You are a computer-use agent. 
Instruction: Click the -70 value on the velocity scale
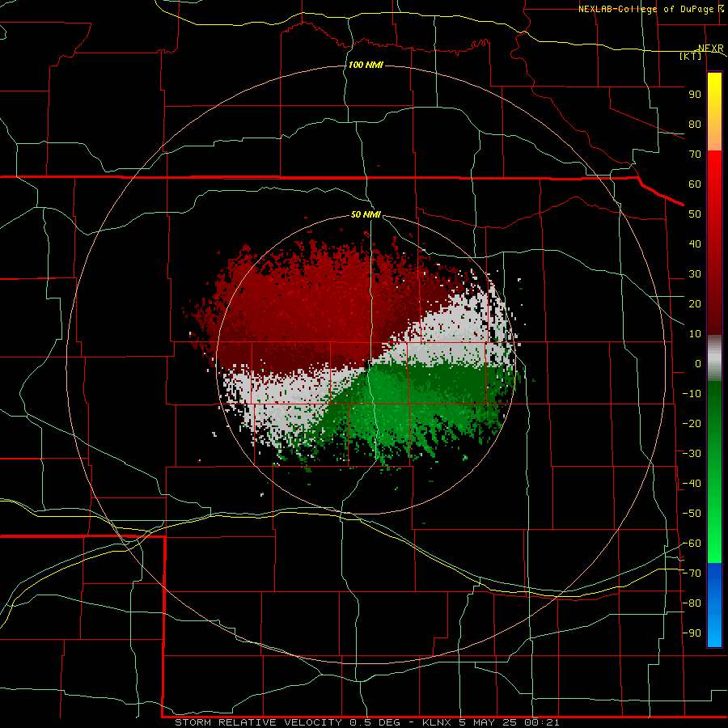tap(692, 574)
